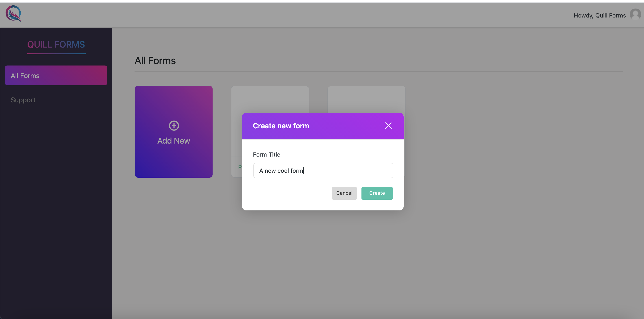Screen dimensions: 644x319
Task: Click the green P status on first card
Action: 240,167
